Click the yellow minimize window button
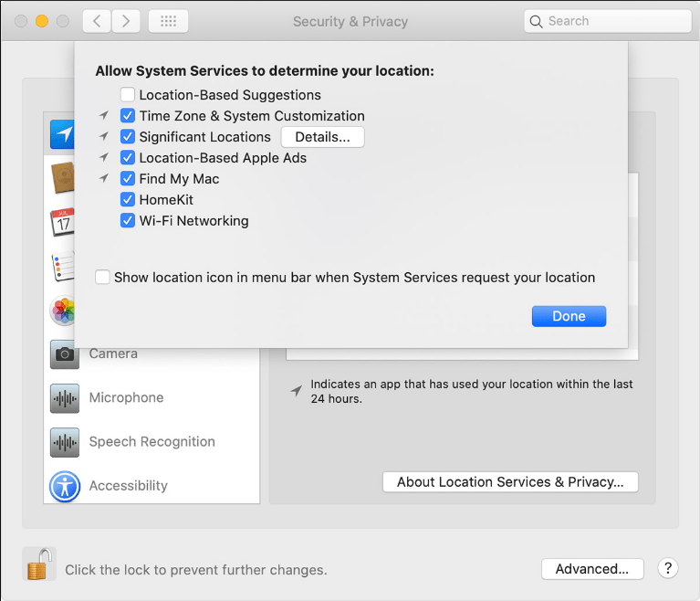700x601 pixels. [x=42, y=21]
